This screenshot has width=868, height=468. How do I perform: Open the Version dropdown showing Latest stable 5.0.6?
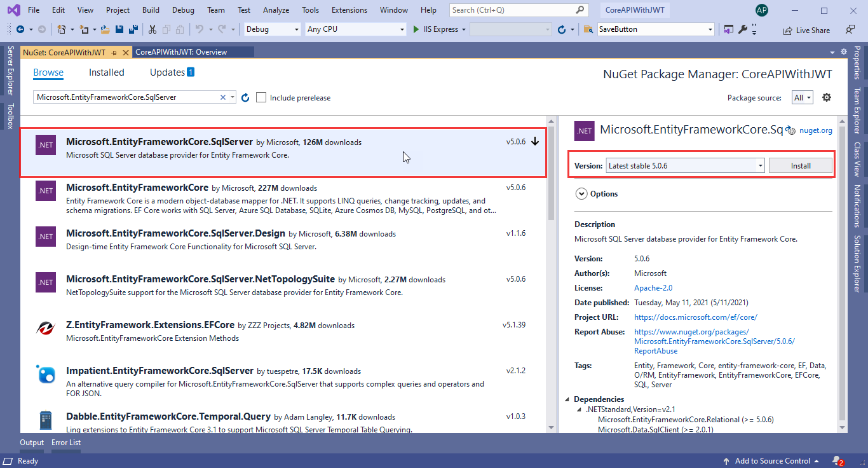[x=685, y=165]
